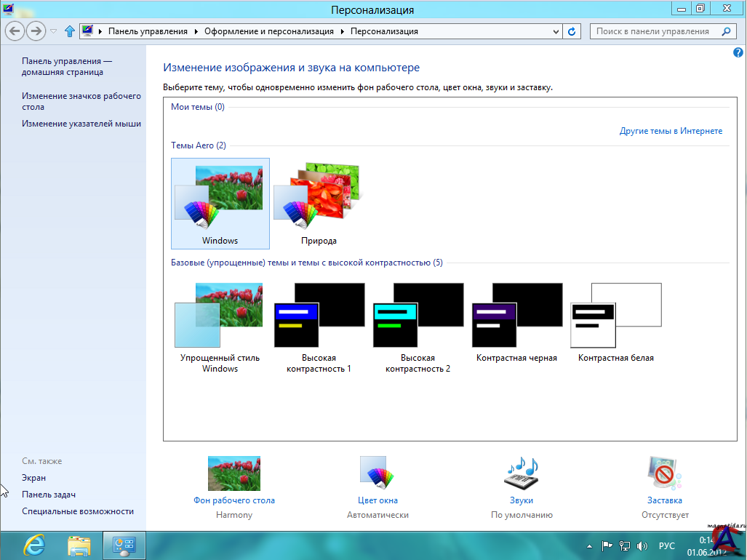Open the 'Панель управления' breadcrumb
This screenshot has height=560, width=747.
(x=148, y=31)
